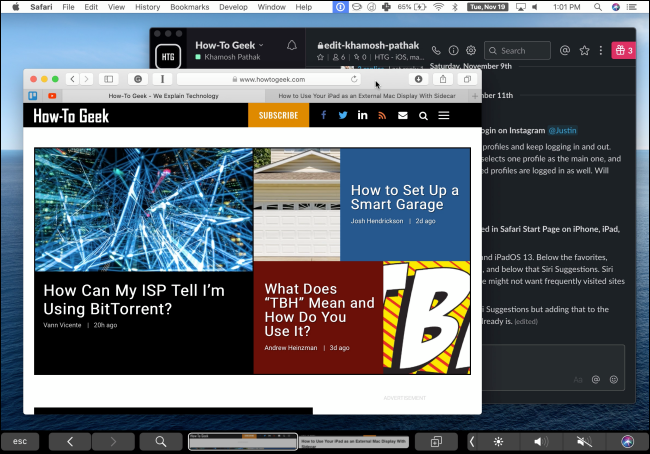650x454 pixels.
Task: Open Slack more options vertical dots
Action: point(601,51)
